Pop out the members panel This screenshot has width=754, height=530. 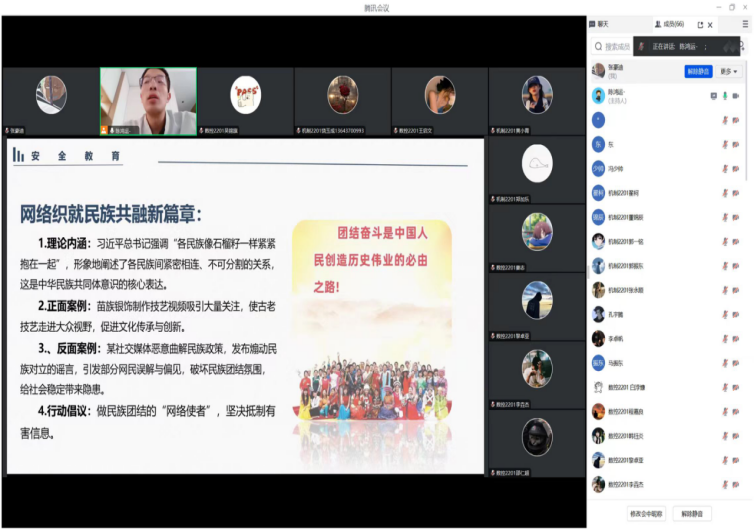coord(700,24)
